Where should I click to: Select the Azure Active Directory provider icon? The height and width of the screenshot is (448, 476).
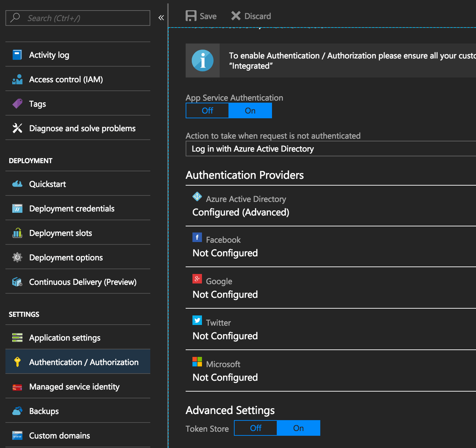[197, 196]
